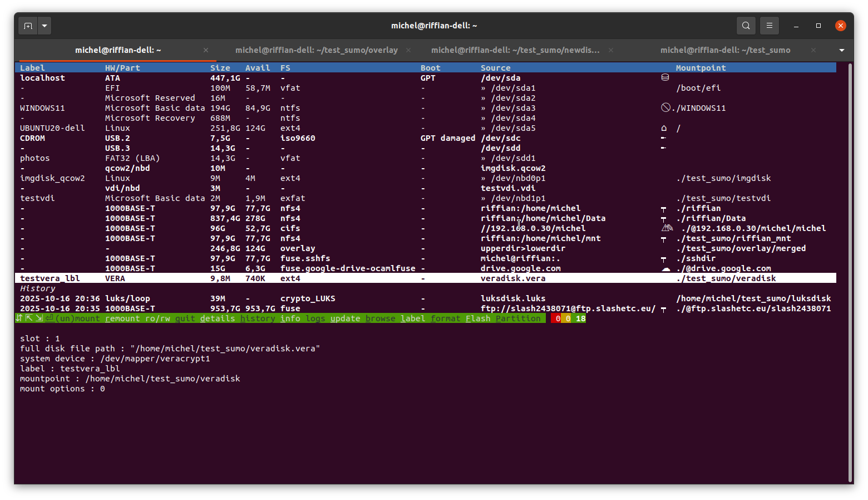The width and height of the screenshot is (868, 500).
Task: Click the network icon beside ./riffian mountpoint
Action: click(x=663, y=209)
